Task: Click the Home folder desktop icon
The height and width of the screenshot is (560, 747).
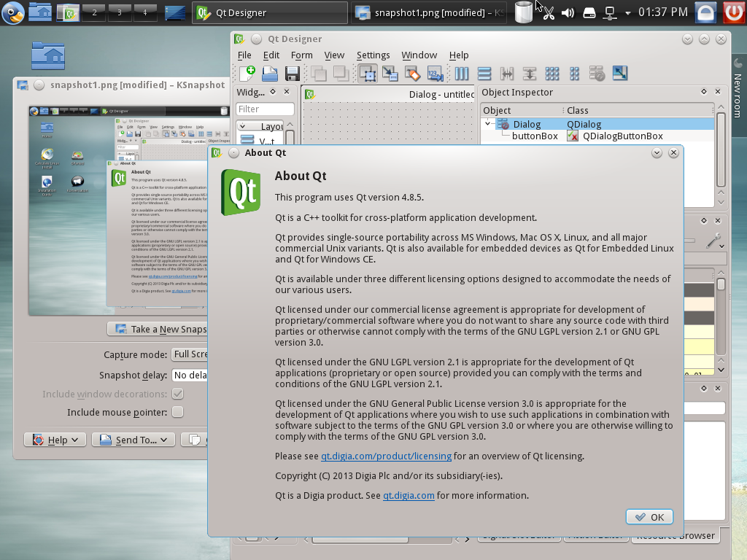Action: coord(48,55)
